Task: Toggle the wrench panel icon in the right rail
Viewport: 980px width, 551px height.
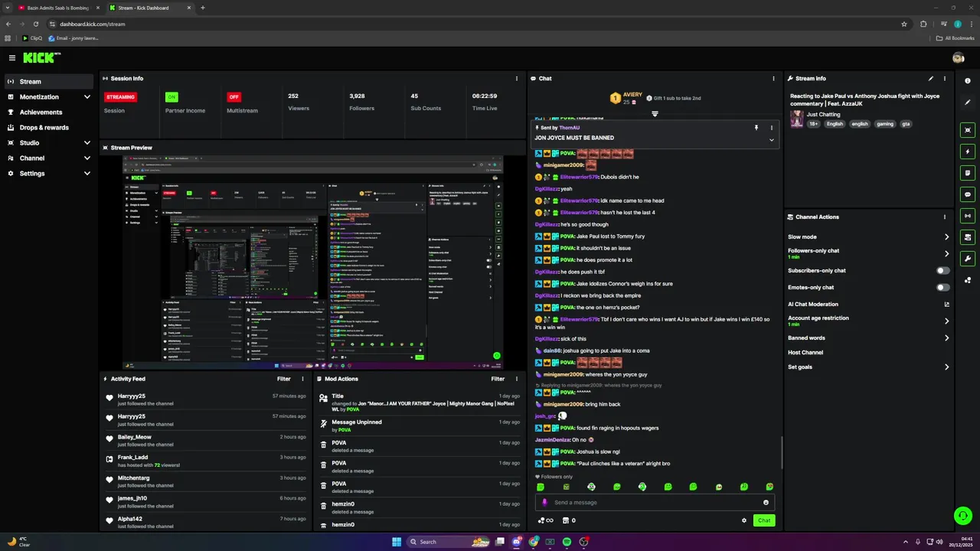Action: (968, 259)
